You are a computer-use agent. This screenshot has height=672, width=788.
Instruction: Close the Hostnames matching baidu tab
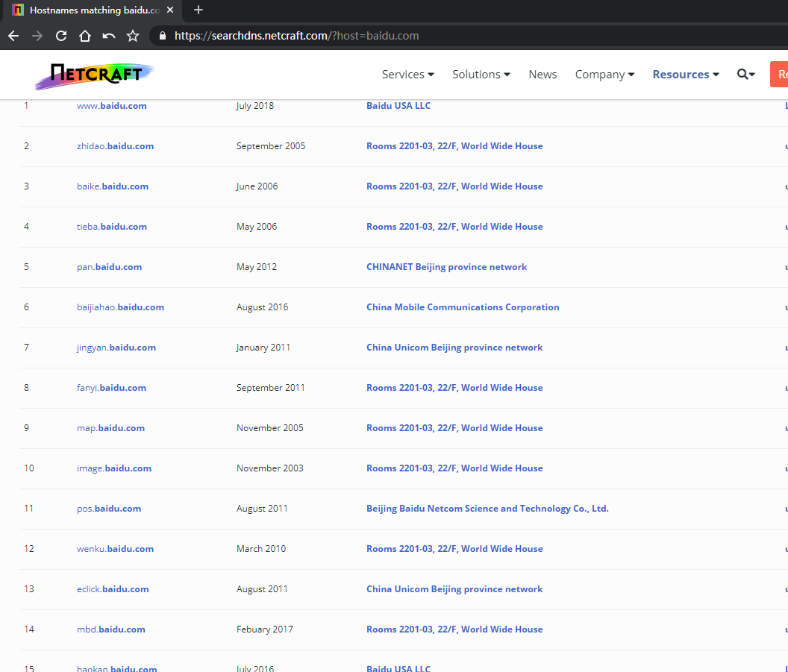click(170, 10)
